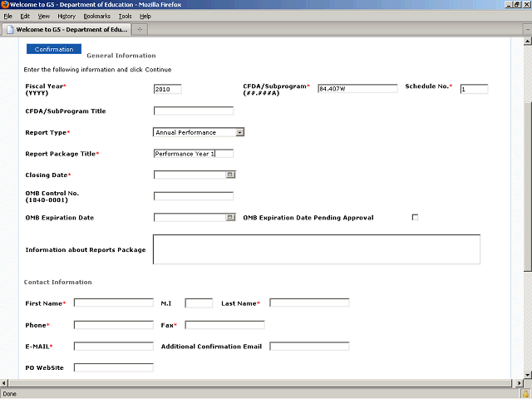Click the Schedule No. field
Viewport: 532px width, 399px height.
click(474, 89)
